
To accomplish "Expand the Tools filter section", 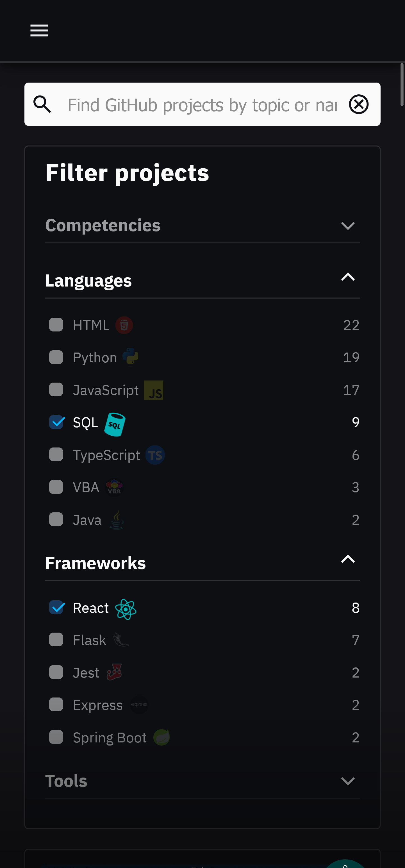I will [348, 781].
